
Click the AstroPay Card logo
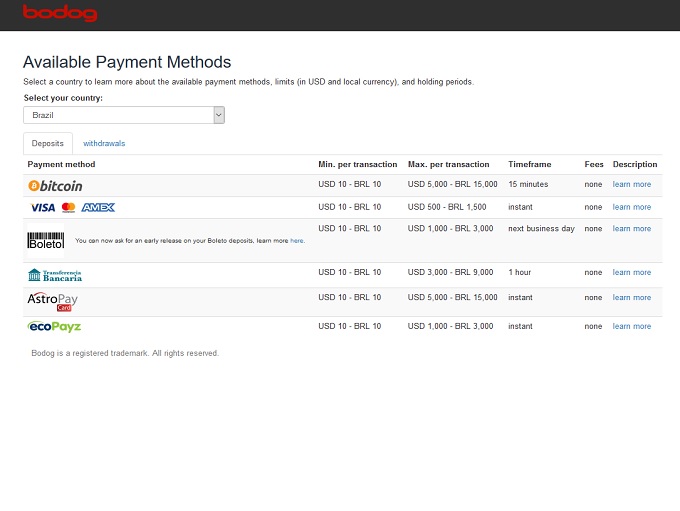coord(52,301)
